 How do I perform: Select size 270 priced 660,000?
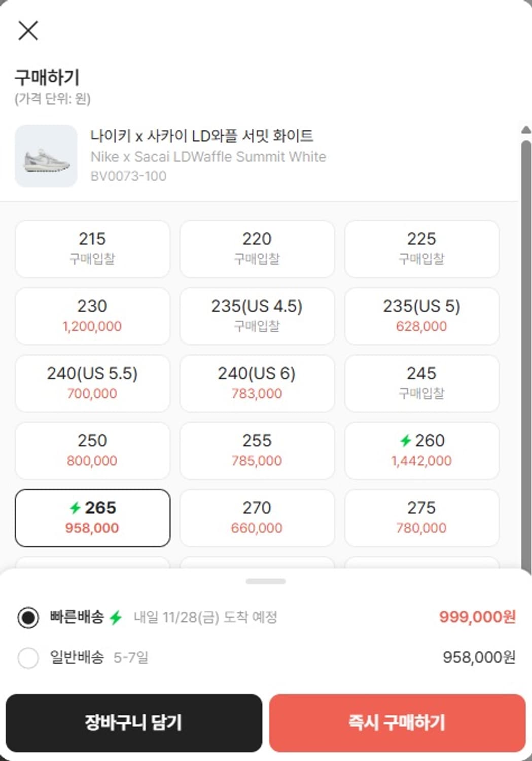tap(257, 517)
